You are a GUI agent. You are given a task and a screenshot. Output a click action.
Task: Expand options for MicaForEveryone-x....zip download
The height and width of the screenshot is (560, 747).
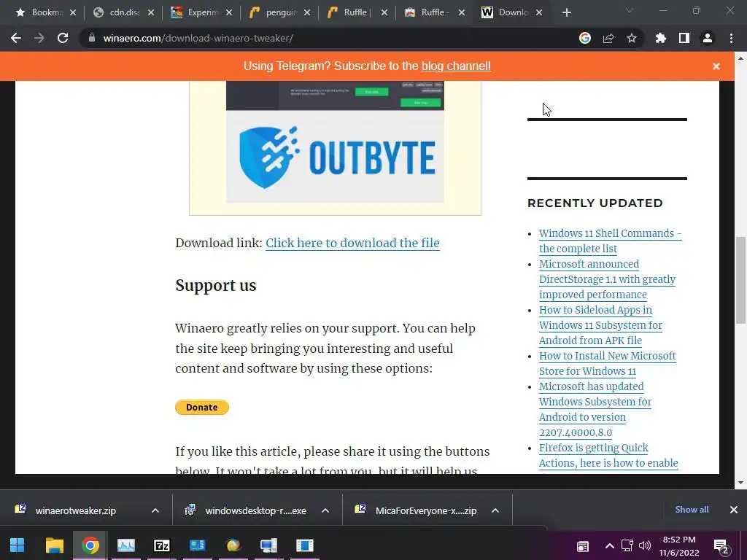[495, 510]
